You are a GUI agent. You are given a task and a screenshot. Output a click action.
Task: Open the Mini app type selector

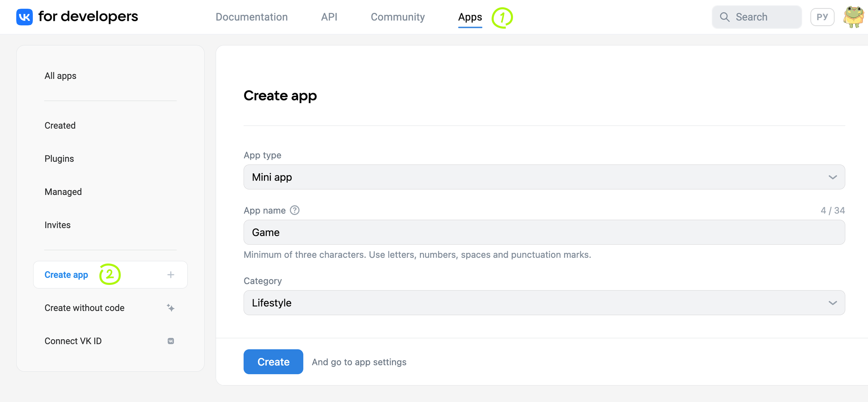[x=544, y=177]
